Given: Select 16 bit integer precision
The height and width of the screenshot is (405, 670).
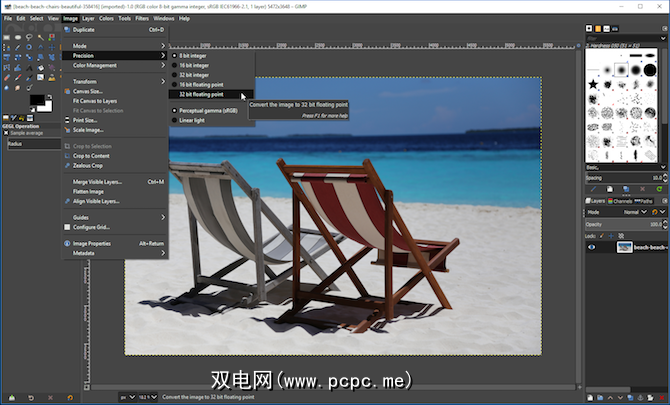Looking at the screenshot, I should point(194,65).
